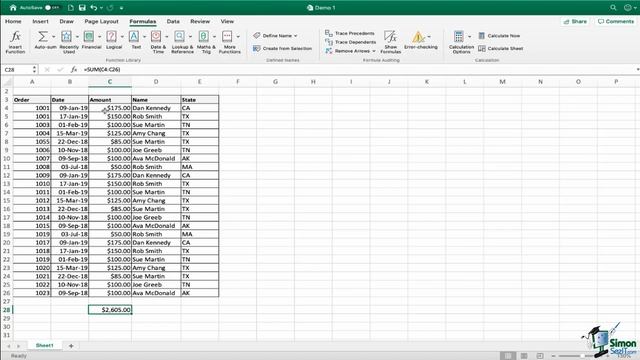Open the More Functions icon

pyautogui.click(x=227, y=37)
